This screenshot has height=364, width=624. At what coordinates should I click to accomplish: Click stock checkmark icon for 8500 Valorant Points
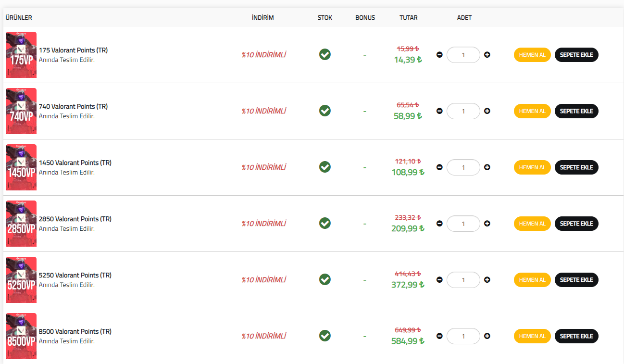pyautogui.click(x=325, y=336)
